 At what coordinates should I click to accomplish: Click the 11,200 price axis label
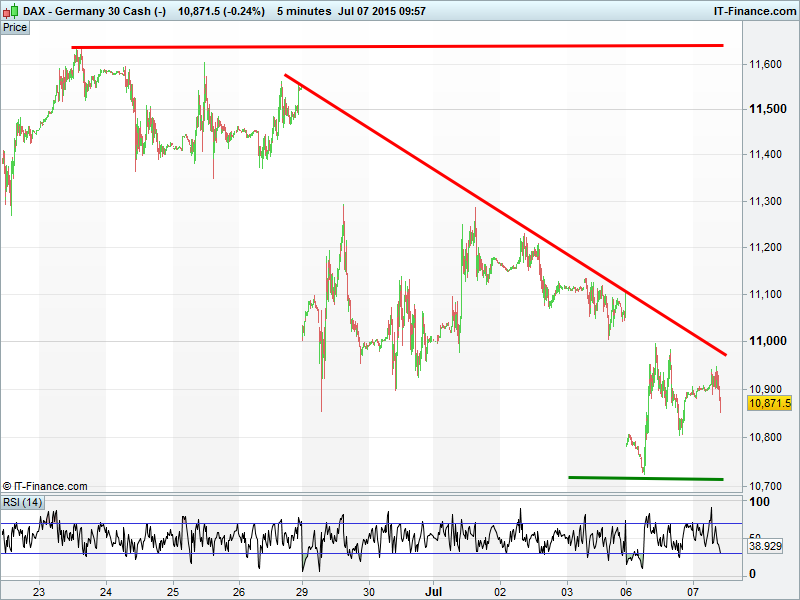(765, 247)
